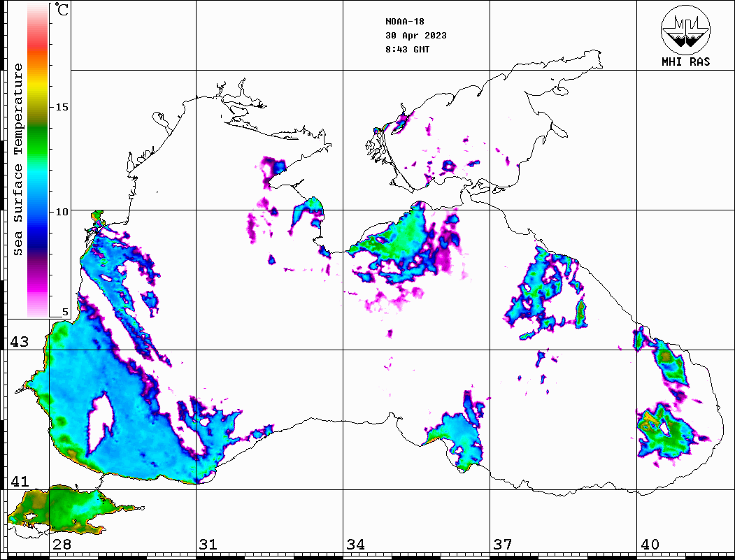Click the 10 degree legend tick label

pos(62,212)
